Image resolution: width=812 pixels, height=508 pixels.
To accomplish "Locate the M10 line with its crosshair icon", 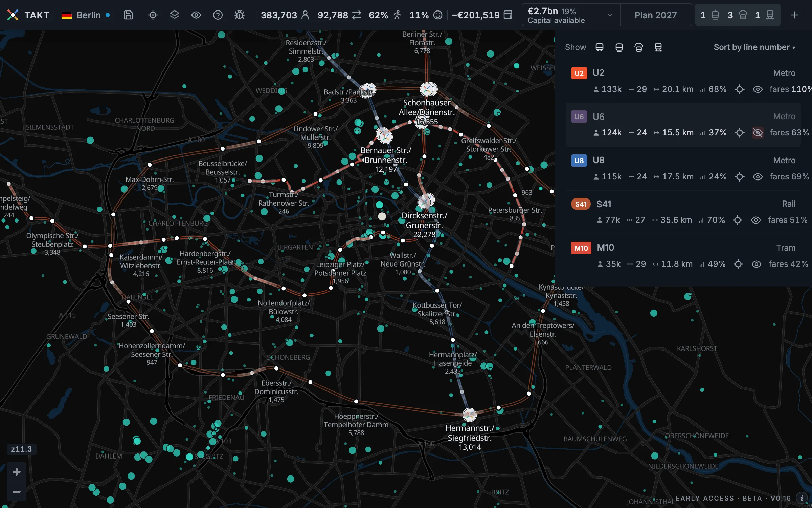I will pyautogui.click(x=738, y=264).
